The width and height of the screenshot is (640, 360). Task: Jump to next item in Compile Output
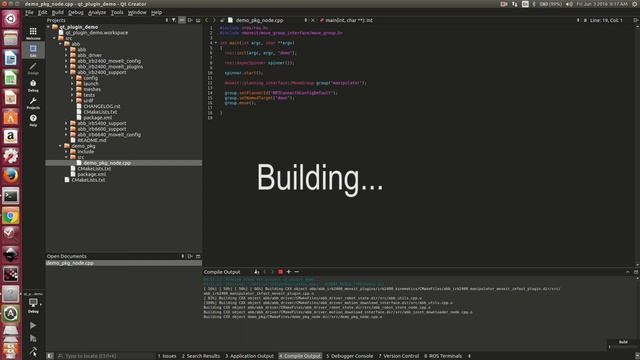coord(272,272)
